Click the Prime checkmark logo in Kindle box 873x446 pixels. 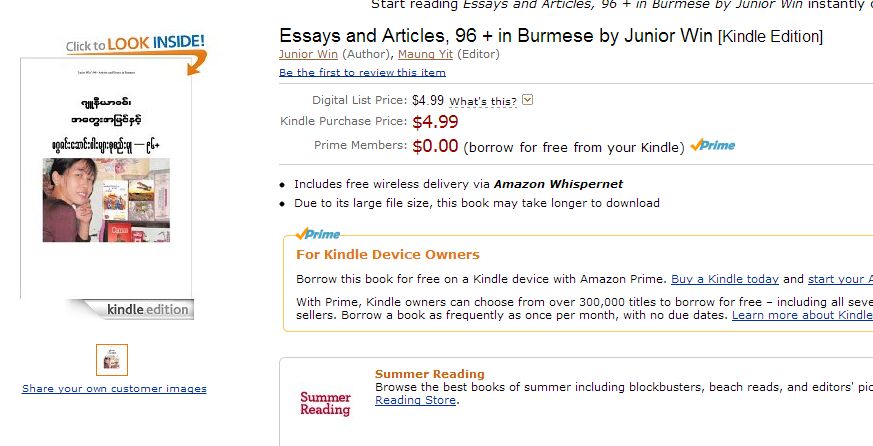click(x=318, y=234)
